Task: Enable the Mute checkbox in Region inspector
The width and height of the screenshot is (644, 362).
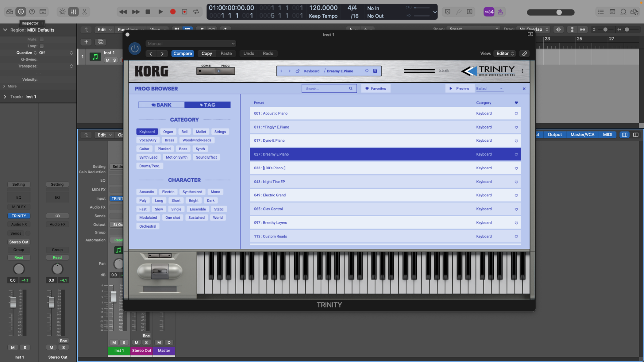Action: coord(42,39)
